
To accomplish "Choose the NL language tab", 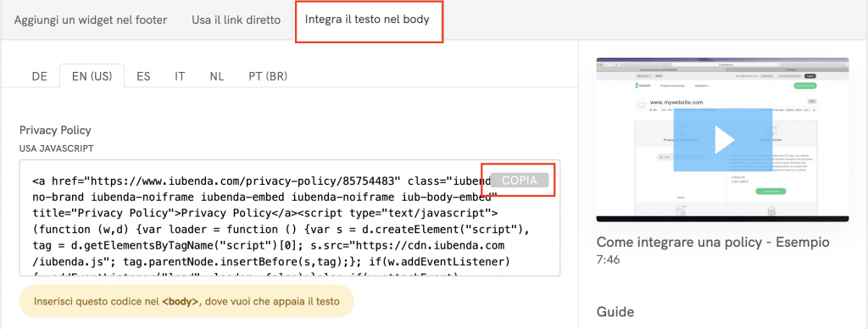I will tap(217, 76).
